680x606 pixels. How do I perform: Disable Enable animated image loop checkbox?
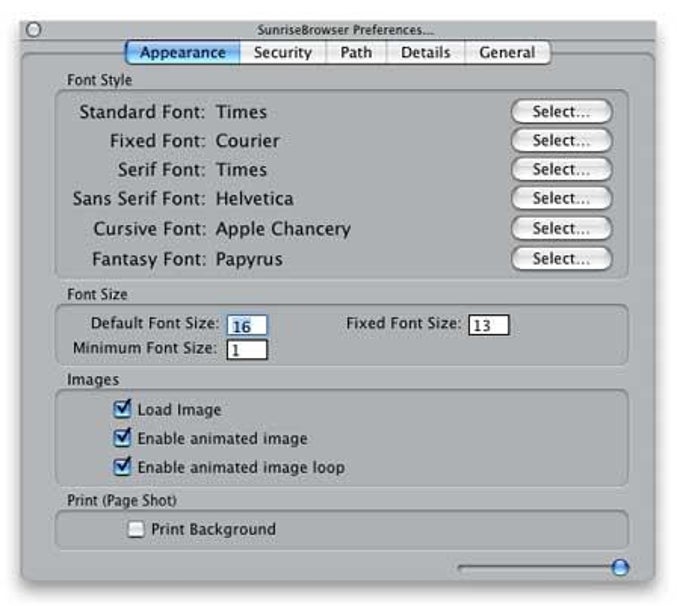[123, 466]
